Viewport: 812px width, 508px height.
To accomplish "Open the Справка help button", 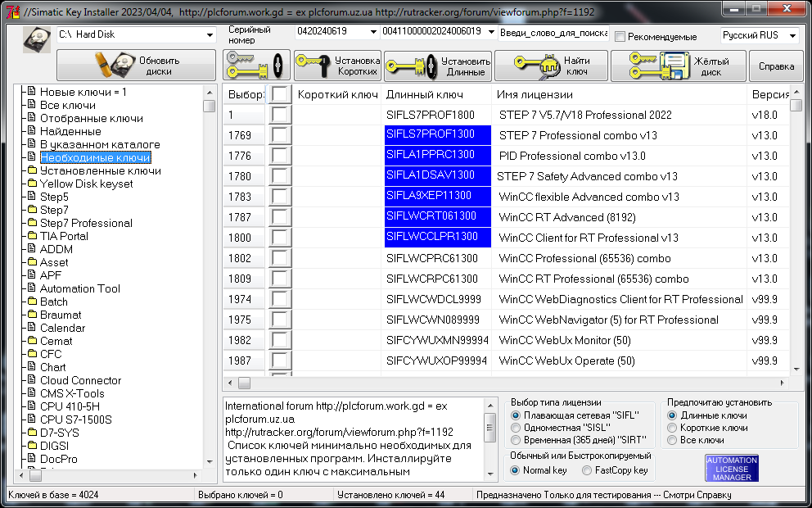I will 776,66.
